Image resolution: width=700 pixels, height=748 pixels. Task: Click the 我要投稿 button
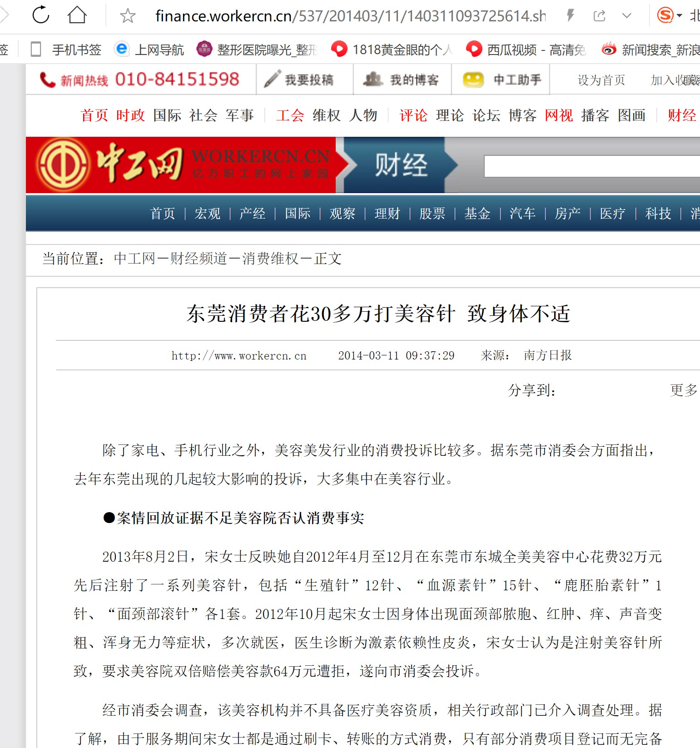click(299, 80)
